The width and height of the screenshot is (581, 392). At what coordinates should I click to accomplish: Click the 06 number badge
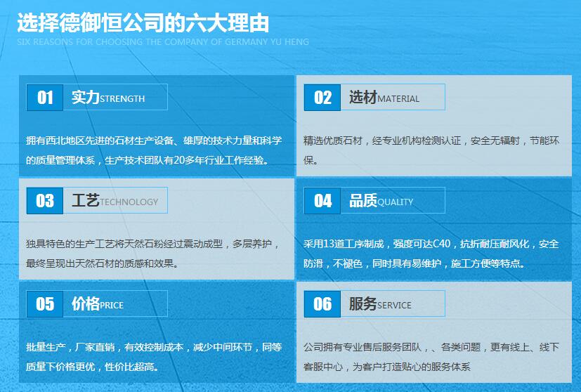[x=322, y=303]
